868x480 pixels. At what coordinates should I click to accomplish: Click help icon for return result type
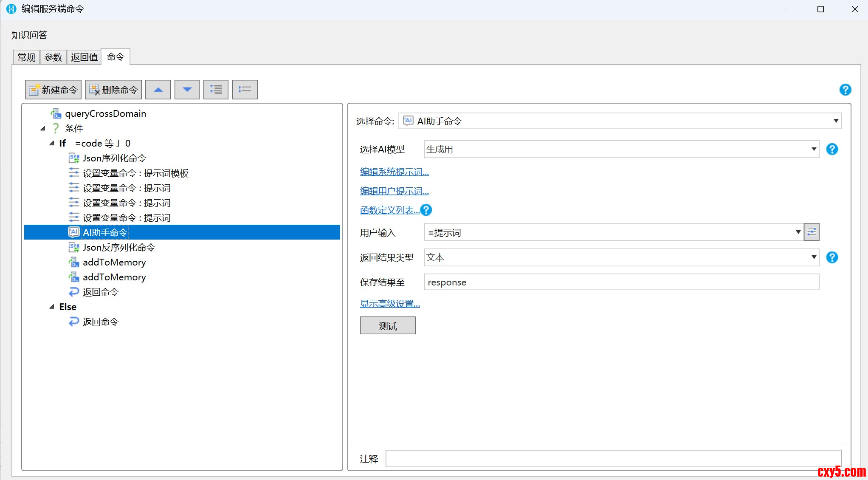pyautogui.click(x=832, y=257)
